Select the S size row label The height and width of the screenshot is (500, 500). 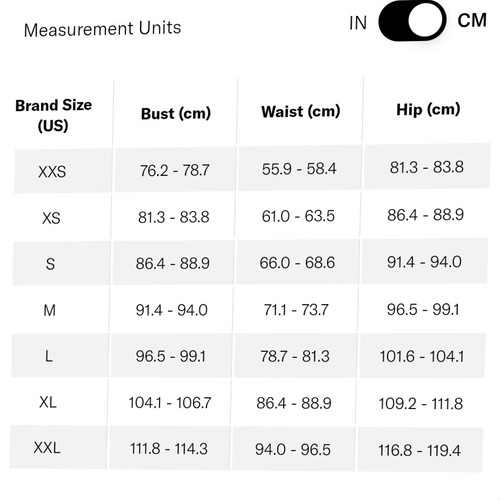click(x=50, y=264)
